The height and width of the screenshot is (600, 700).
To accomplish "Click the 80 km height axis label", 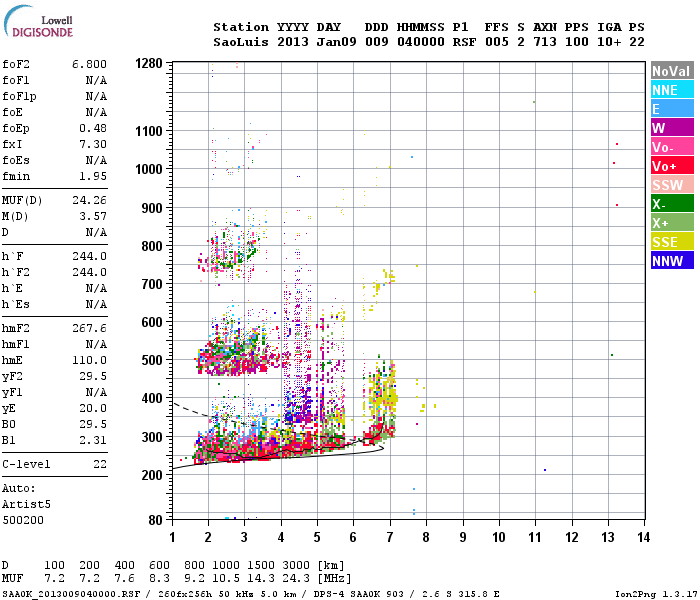I will pos(155,520).
